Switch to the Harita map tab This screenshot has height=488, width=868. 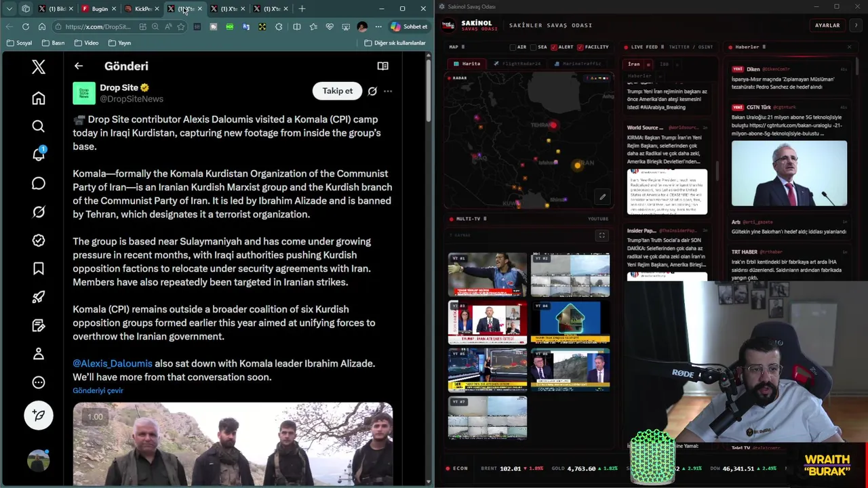(x=467, y=64)
